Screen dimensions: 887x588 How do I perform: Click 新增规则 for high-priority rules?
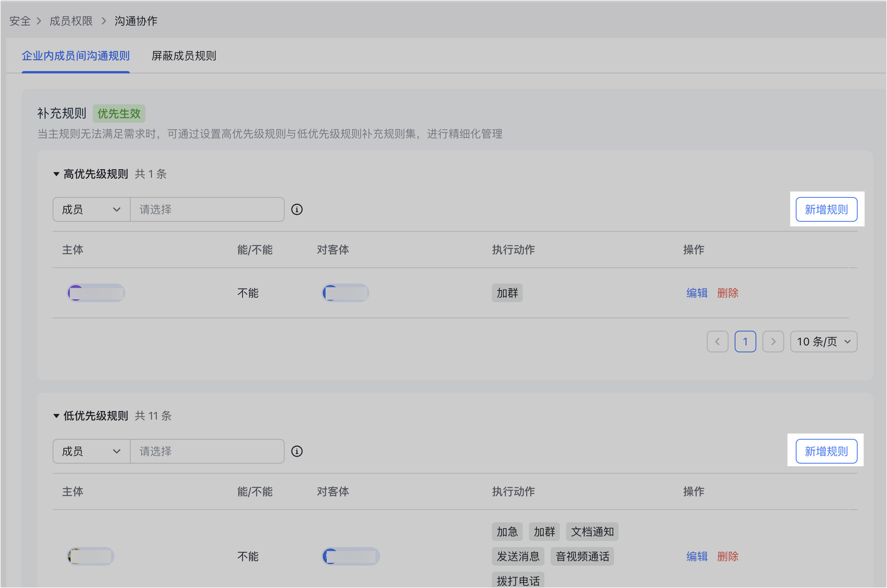coord(826,209)
